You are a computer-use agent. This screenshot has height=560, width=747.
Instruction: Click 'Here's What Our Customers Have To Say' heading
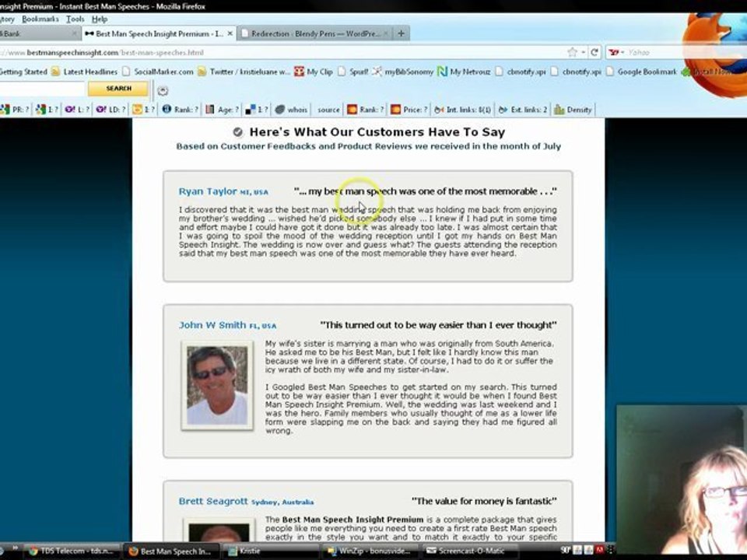coord(377,132)
